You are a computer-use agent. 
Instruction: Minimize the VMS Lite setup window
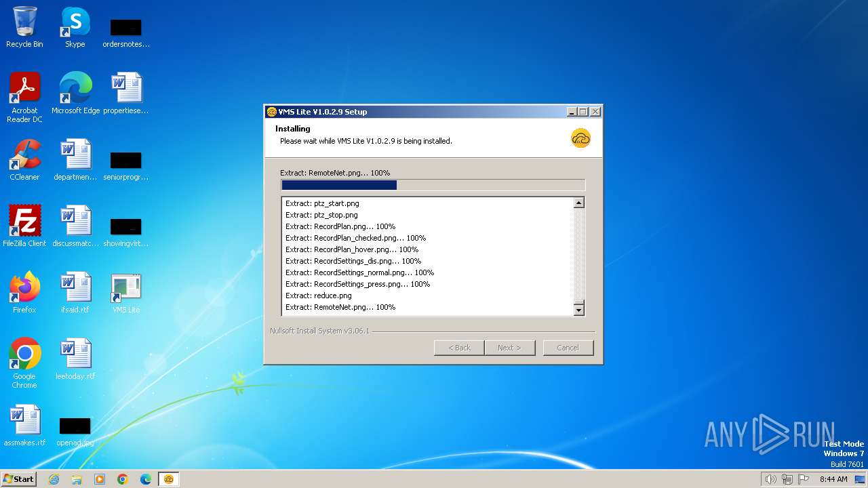(572, 112)
